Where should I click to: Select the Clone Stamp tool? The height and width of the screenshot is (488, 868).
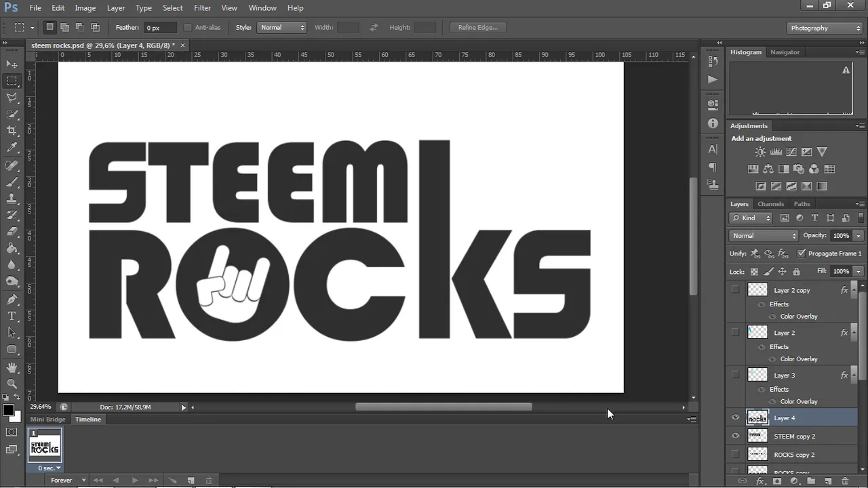[12, 199]
